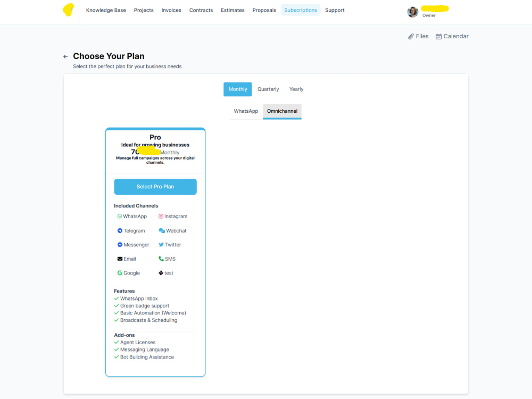Click the Pro plan title
Screen dimensions: 532x399
(155, 137)
